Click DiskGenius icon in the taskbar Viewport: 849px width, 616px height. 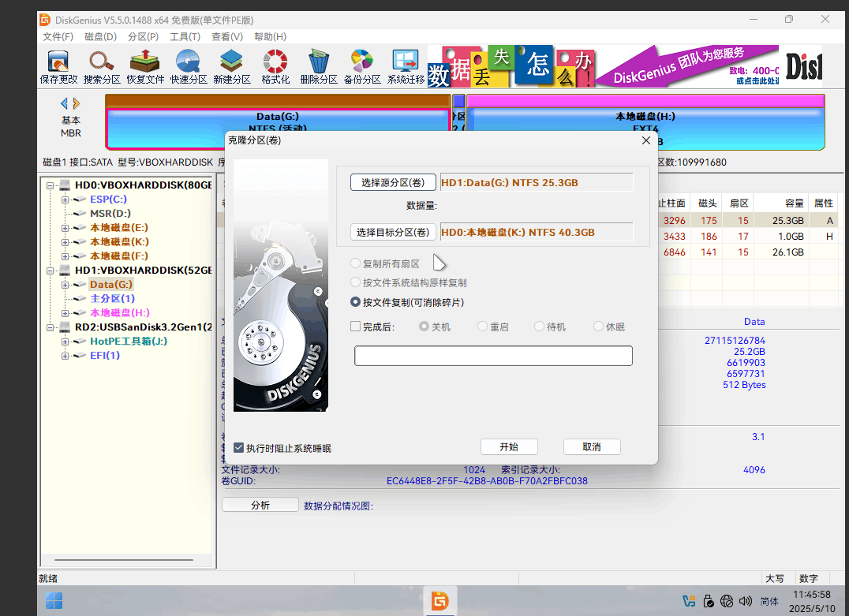click(440, 600)
